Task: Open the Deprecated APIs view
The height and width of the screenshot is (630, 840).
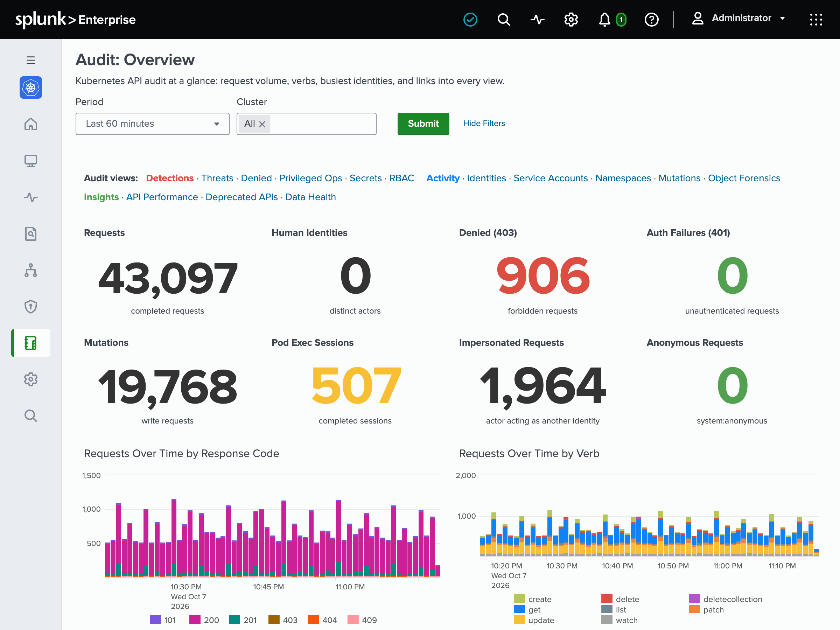Action: tap(241, 197)
